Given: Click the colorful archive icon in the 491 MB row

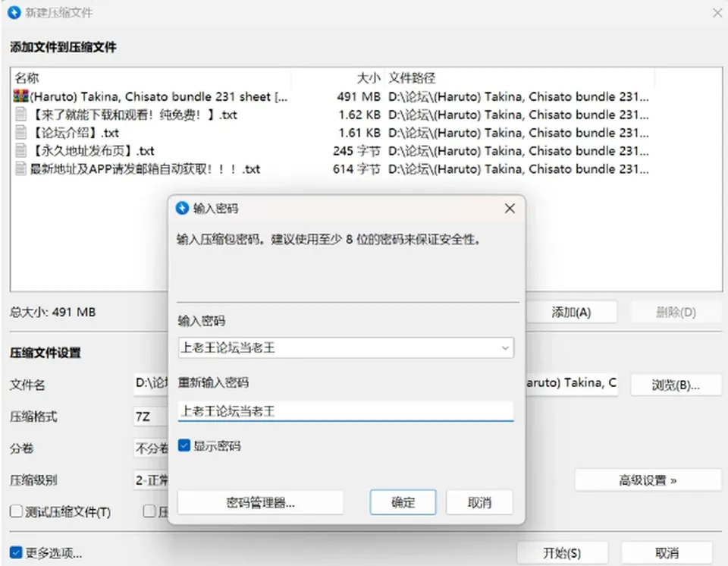Looking at the screenshot, I should [x=21, y=96].
